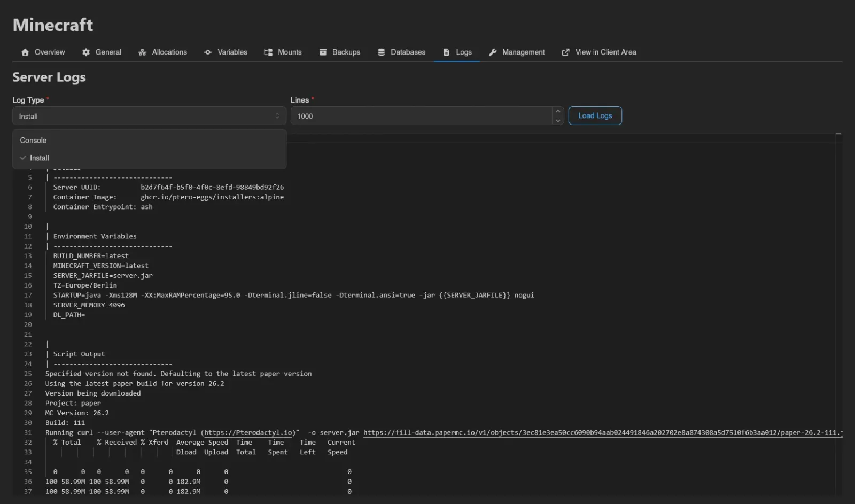The image size is (855, 504).
Task: Click the Server UUID value text
Action: (x=212, y=188)
